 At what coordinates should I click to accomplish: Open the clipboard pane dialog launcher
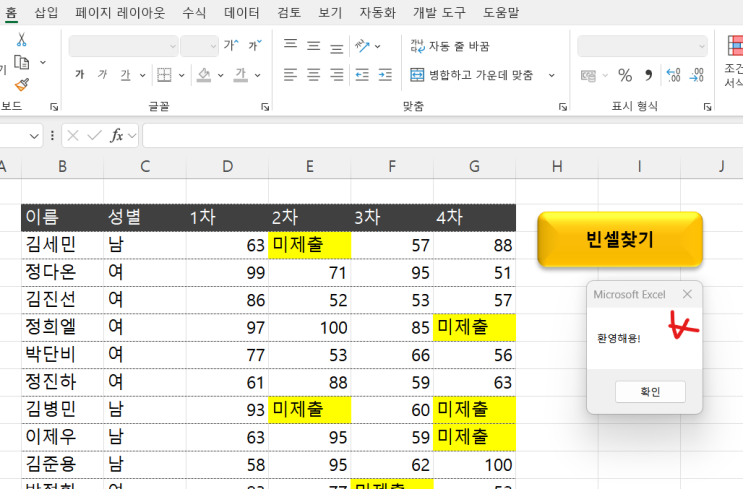54,107
